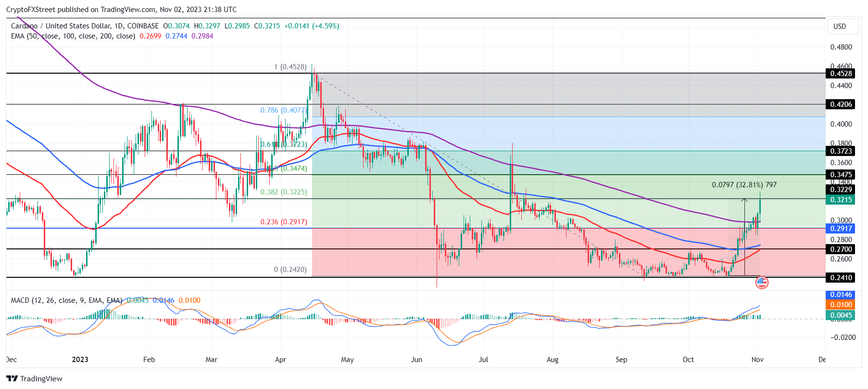Click the MACD signal 0.0100 orange label
Image resolution: width=868 pixels, height=389 pixels.
coord(840,305)
